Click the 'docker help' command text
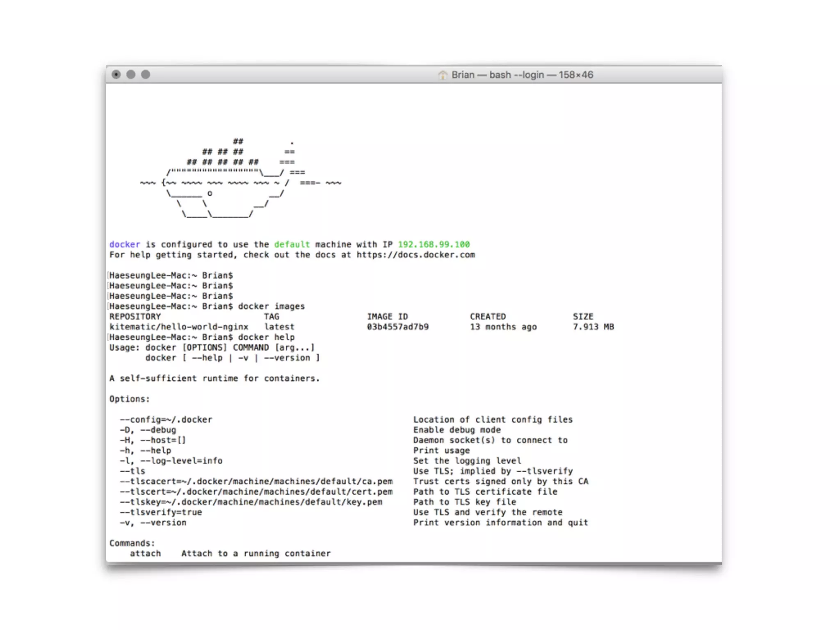 [266, 337]
